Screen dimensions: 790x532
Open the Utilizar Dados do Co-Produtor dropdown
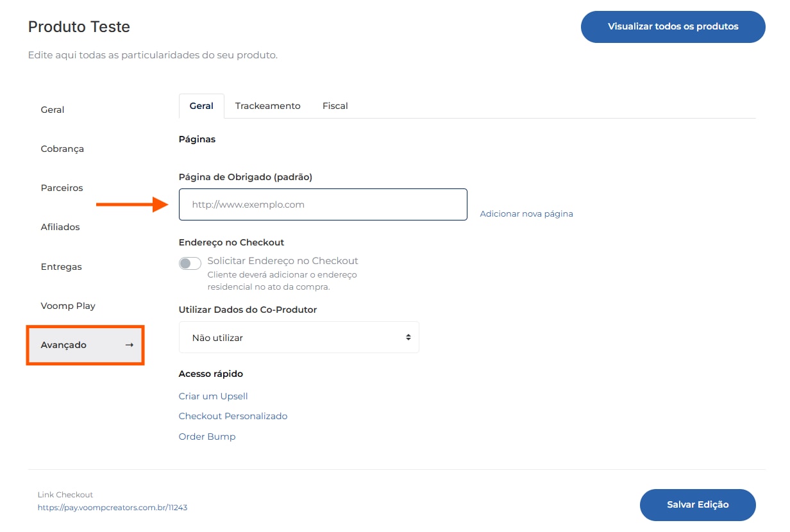pyautogui.click(x=299, y=337)
